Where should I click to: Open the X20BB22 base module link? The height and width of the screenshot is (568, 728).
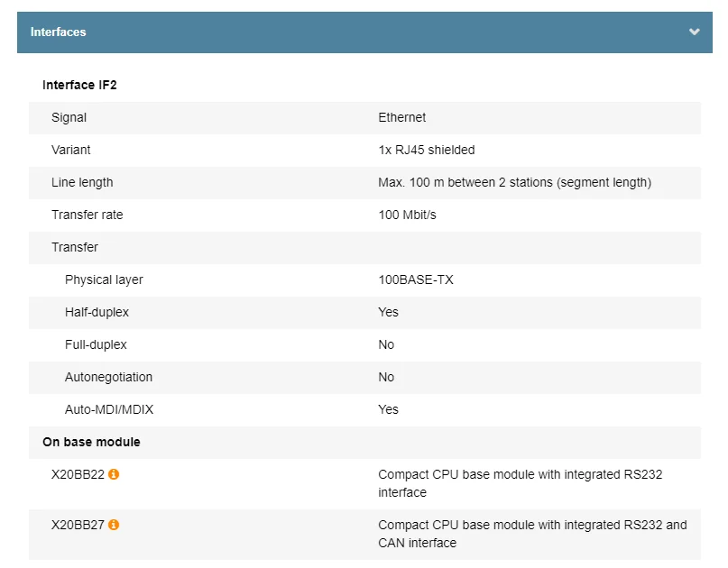coord(78,474)
